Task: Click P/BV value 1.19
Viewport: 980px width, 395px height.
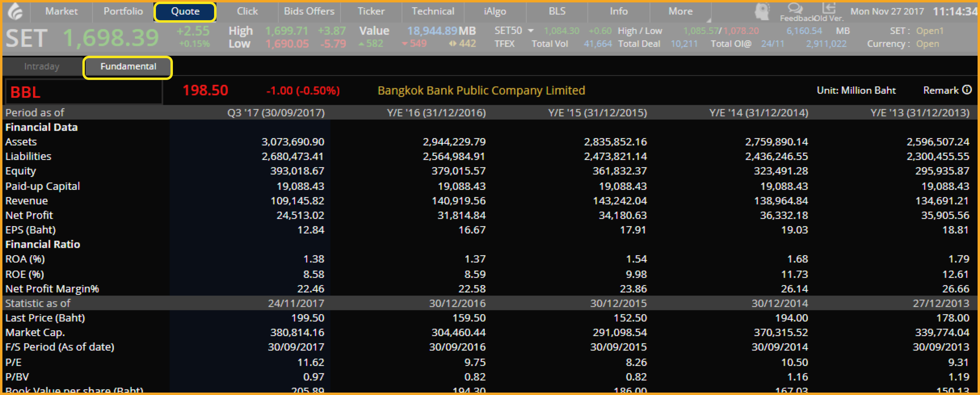Action: 958,377
